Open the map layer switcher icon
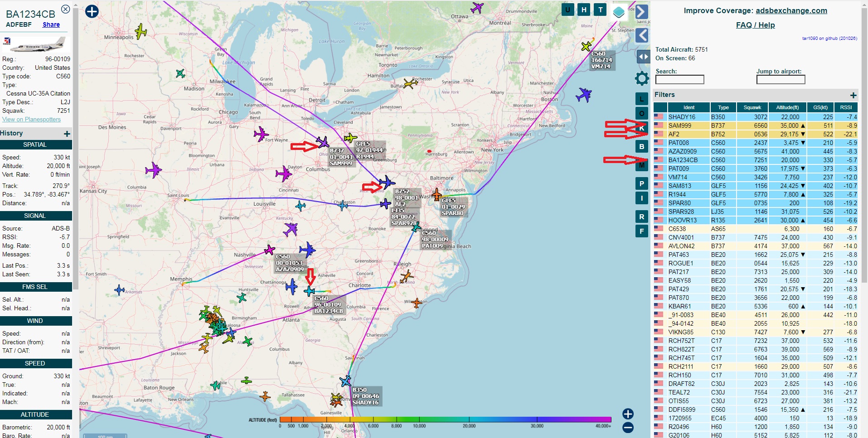 [619, 12]
